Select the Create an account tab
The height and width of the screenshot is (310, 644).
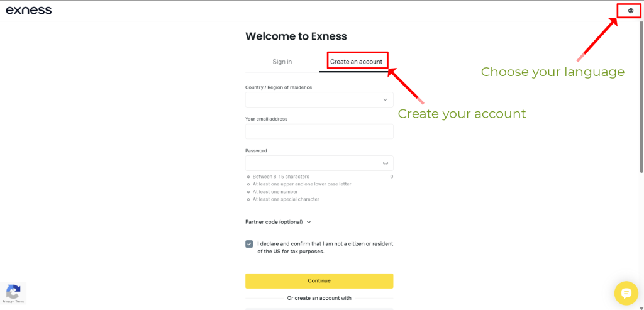point(356,62)
